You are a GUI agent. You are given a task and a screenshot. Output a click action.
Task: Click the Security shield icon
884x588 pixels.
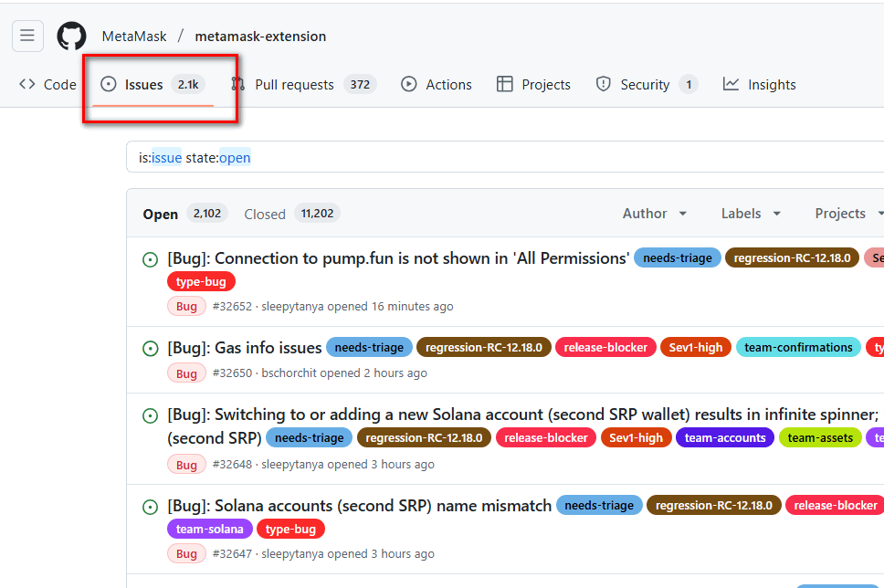coord(604,84)
